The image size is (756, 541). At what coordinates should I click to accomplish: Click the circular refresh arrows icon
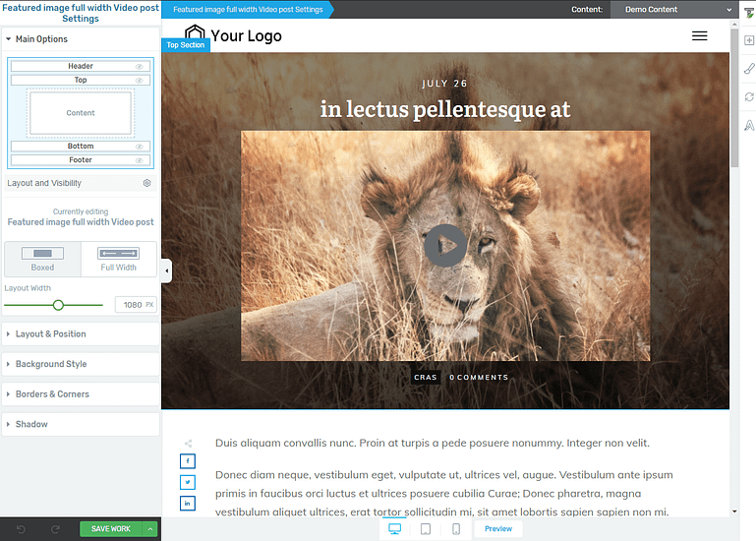click(x=749, y=97)
